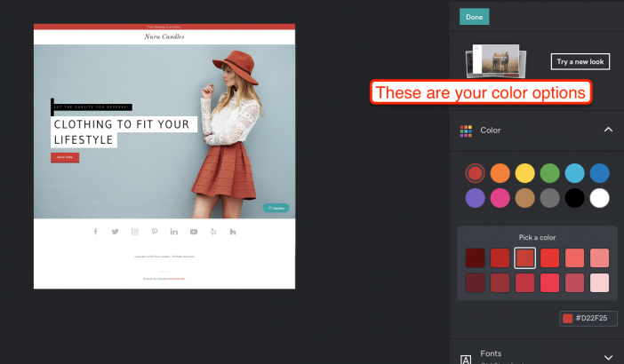Click the SHOP NOW button in preview
Screen dimensions: 624x364
coord(65,157)
